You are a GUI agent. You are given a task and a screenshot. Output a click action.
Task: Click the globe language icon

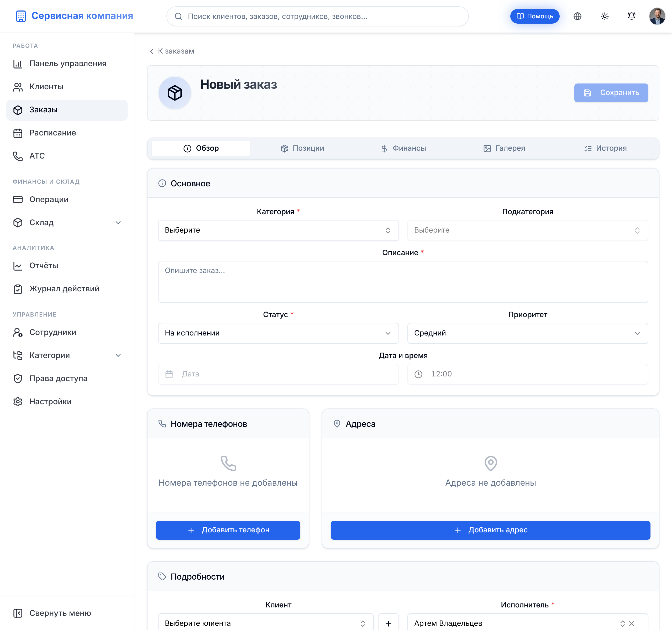coord(577,16)
